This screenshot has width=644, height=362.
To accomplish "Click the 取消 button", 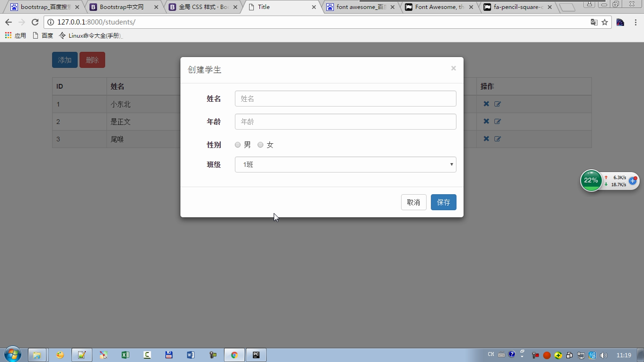I will (413, 202).
